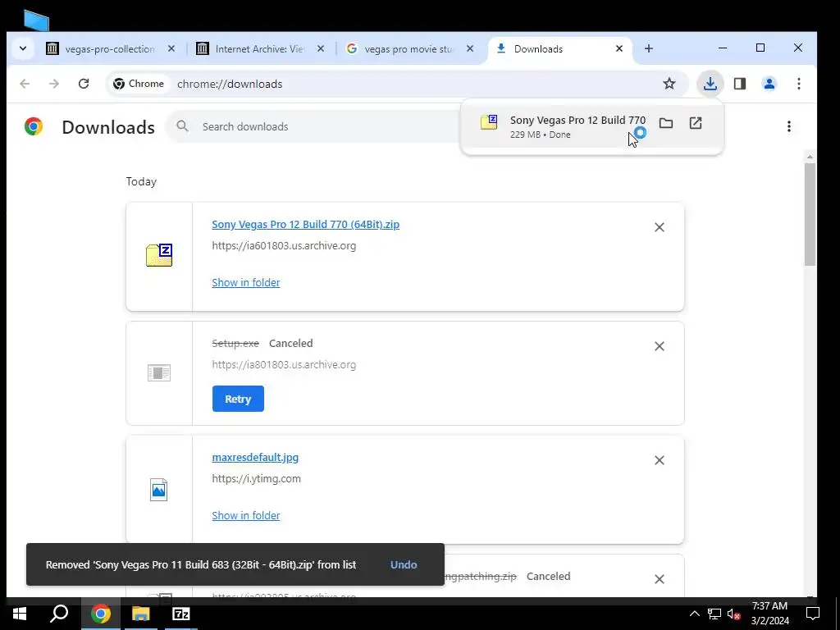Image resolution: width=840 pixels, height=630 pixels.
Task: Click the maxresdefault.jpg image icon
Action: pyautogui.click(x=158, y=490)
